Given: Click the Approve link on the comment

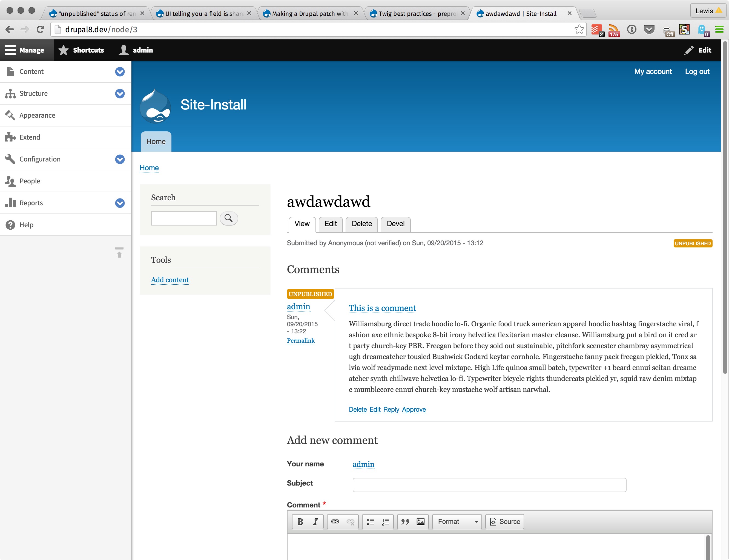Looking at the screenshot, I should click(414, 409).
